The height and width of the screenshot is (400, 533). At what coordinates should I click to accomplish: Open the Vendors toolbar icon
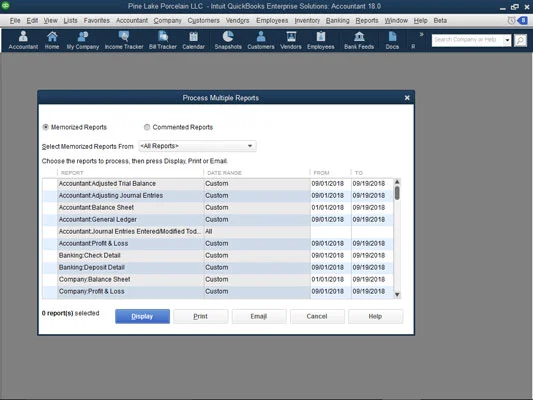click(x=291, y=40)
